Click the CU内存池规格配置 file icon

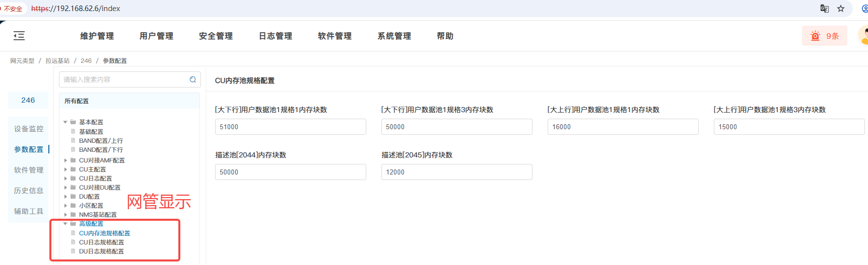point(73,233)
